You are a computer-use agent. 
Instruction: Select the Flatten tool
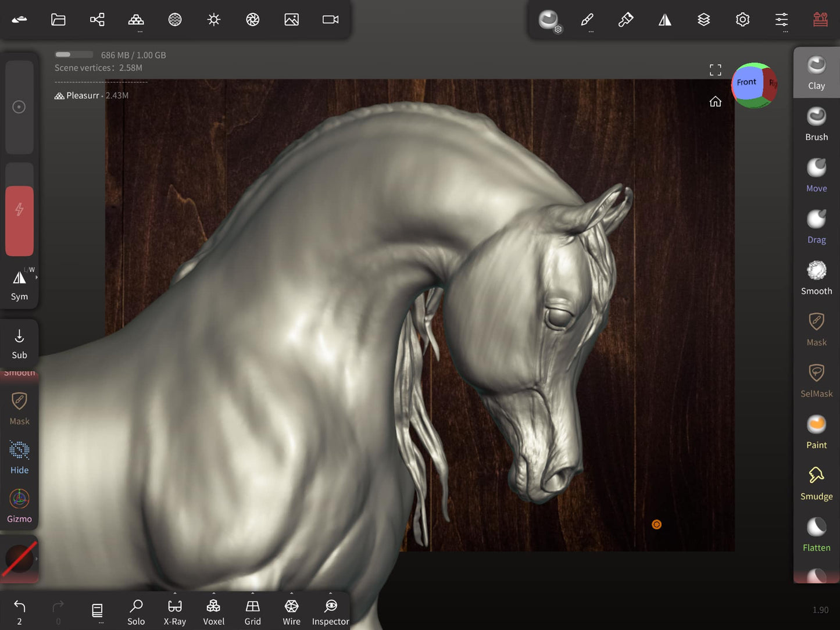[817, 535]
